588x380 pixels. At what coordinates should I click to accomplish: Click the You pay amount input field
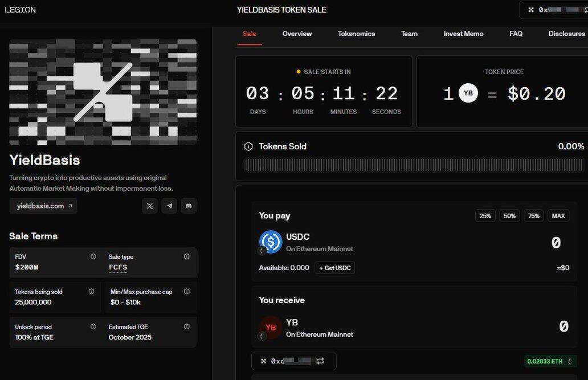(556, 242)
